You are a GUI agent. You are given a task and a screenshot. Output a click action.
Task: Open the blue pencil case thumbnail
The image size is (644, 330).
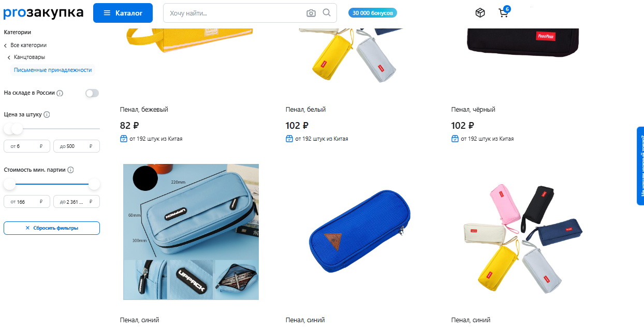[x=357, y=231]
